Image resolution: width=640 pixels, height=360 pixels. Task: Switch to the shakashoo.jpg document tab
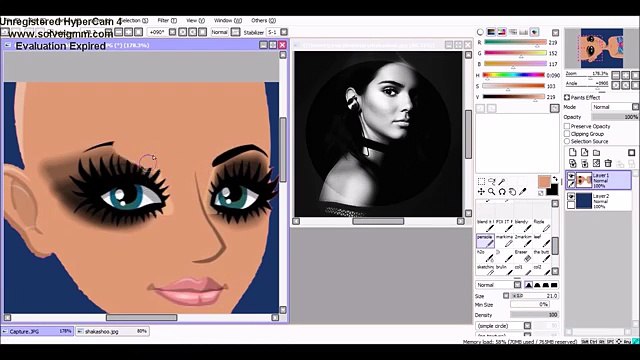tap(113, 331)
